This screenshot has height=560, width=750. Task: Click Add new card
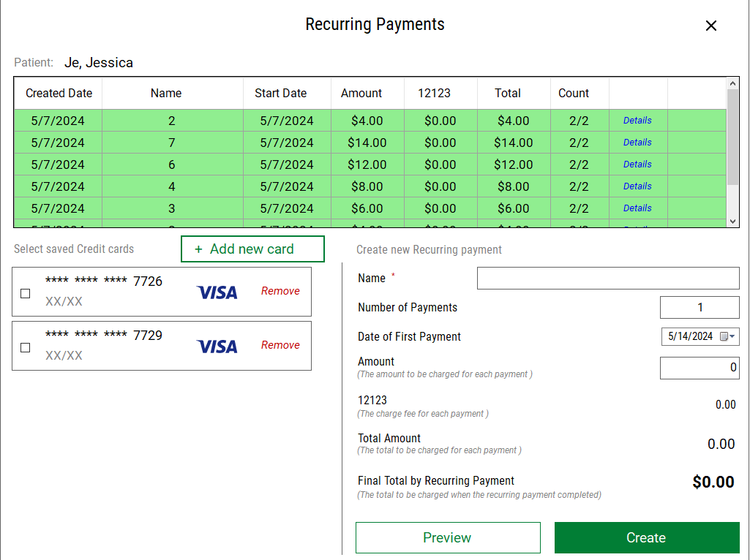pyautogui.click(x=252, y=249)
